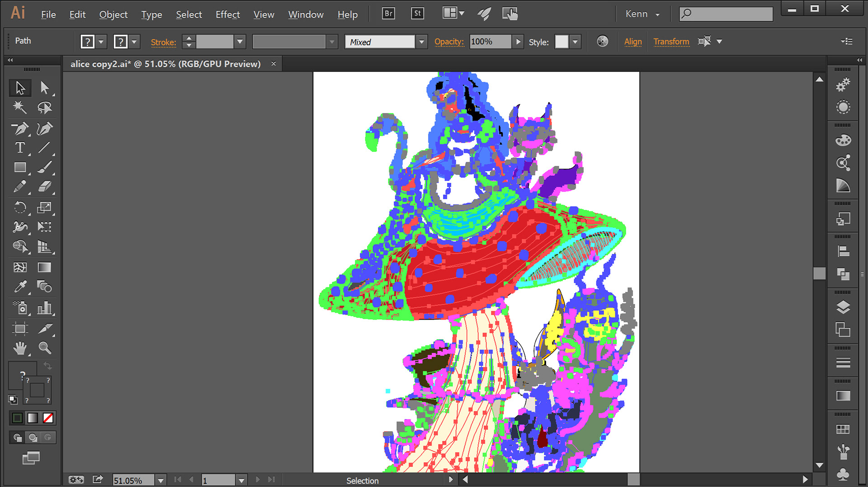Select the Shape Builder tool
The width and height of the screenshot is (868, 487).
[20, 246]
